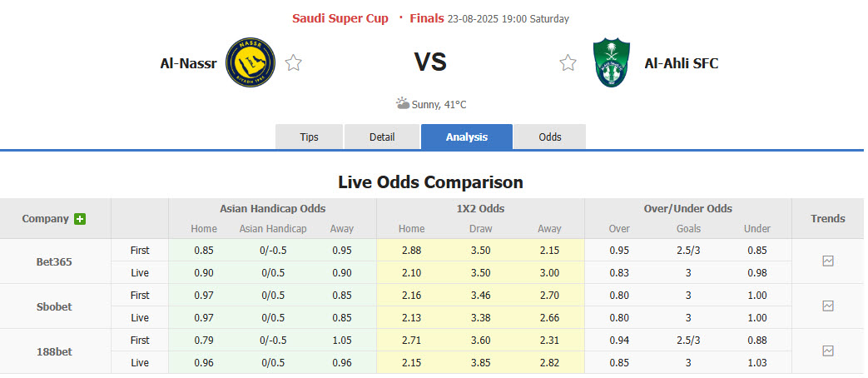Favorite Al-Nassr with the star icon

(293, 63)
